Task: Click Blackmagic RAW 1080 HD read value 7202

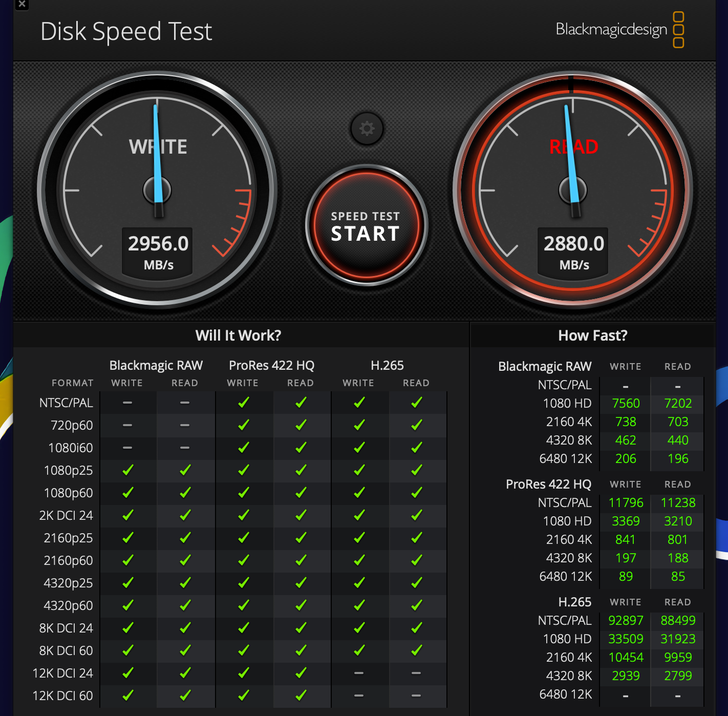Action: point(678,404)
